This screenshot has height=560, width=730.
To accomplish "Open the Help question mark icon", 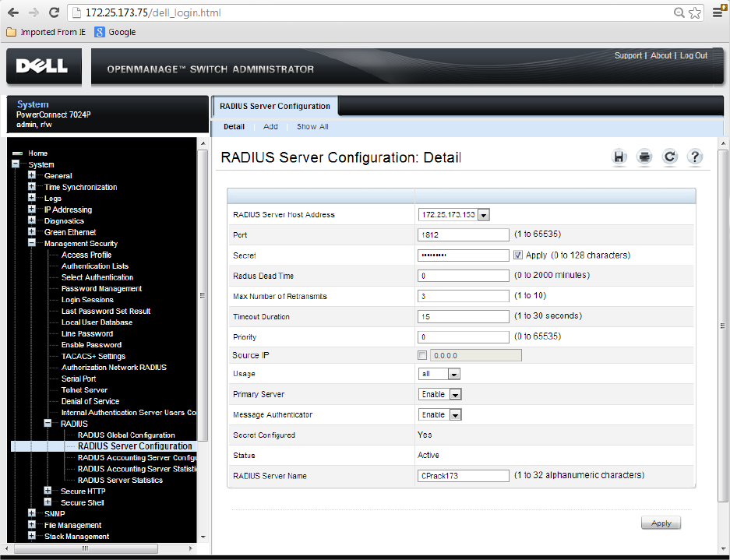I will pyautogui.click(x=695, y=157).
